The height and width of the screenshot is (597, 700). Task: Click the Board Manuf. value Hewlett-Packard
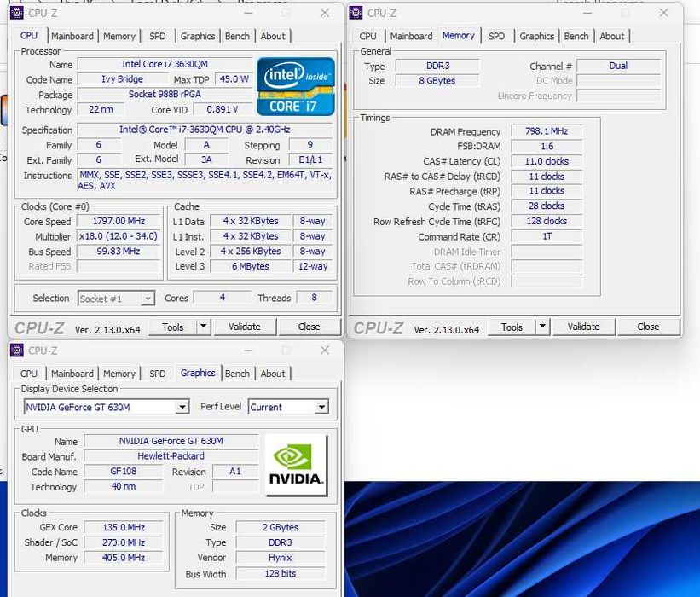click(171, 456)
